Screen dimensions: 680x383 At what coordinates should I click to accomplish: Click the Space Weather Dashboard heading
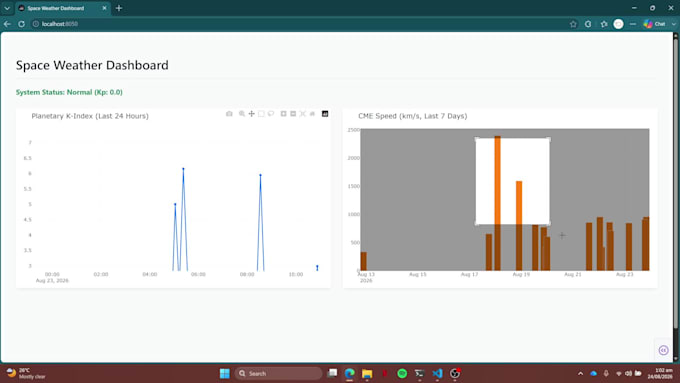coord(92,65)
